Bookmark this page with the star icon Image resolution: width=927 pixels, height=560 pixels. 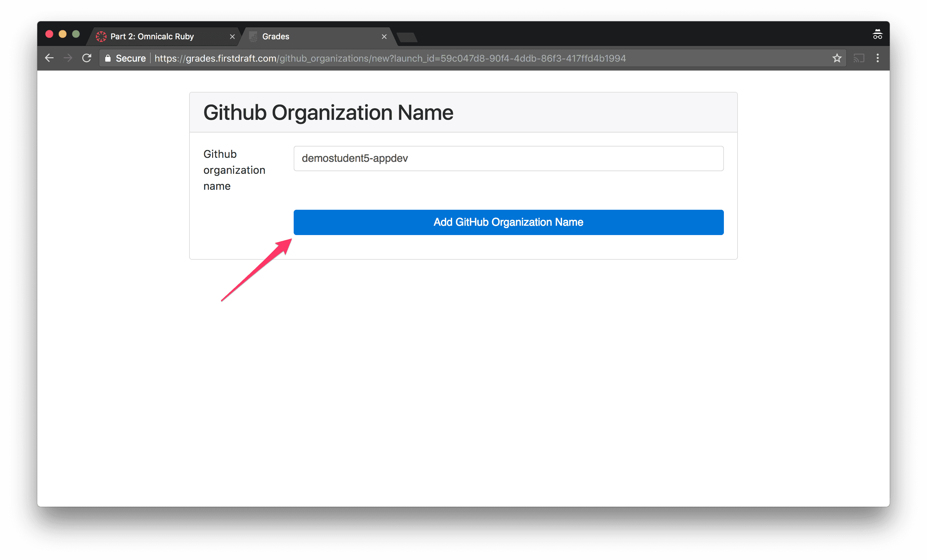(837, 58)
